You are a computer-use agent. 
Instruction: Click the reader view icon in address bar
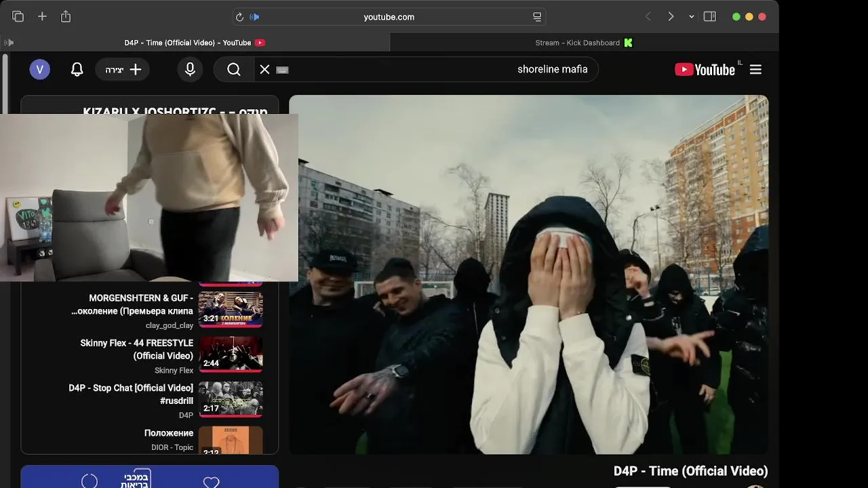[537, 17]
